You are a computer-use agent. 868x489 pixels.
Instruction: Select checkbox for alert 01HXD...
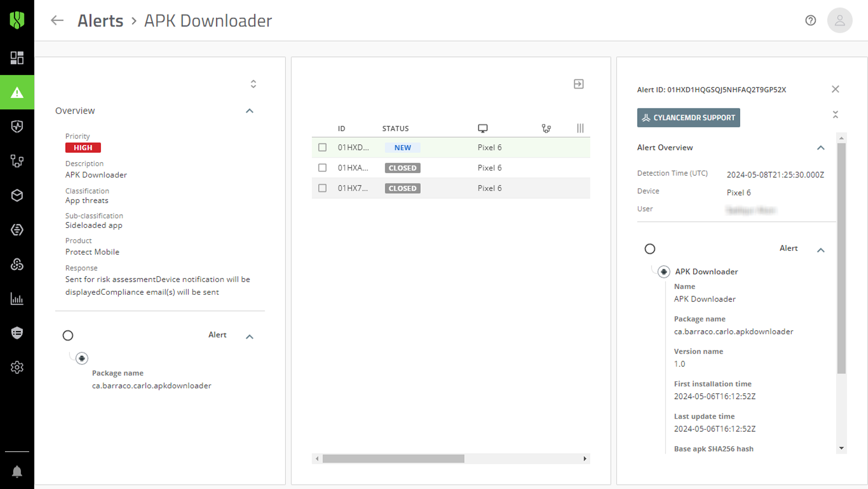[322, 147]
